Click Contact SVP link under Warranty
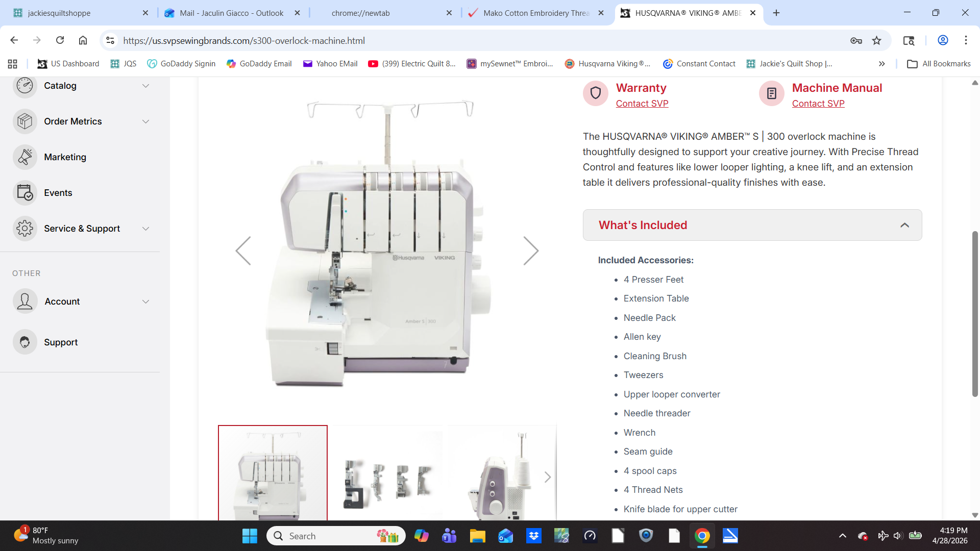This screenshot has height=551, width=980. click(642, 104)
